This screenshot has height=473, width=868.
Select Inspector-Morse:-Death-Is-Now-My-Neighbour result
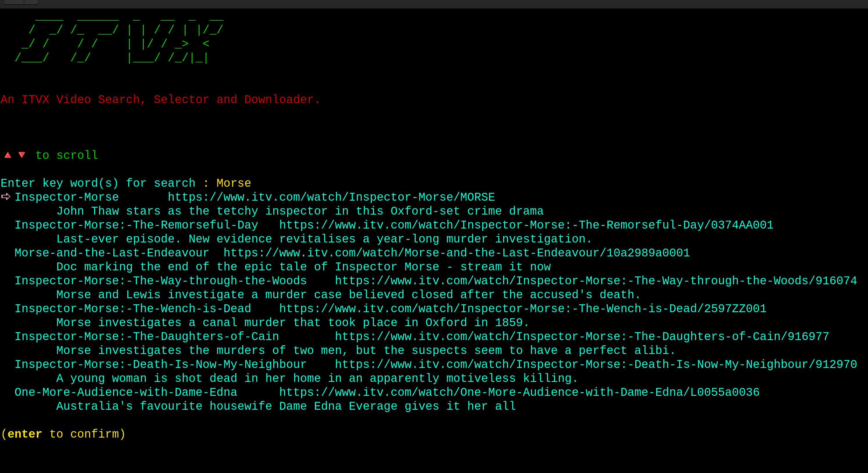click(161, 364)
